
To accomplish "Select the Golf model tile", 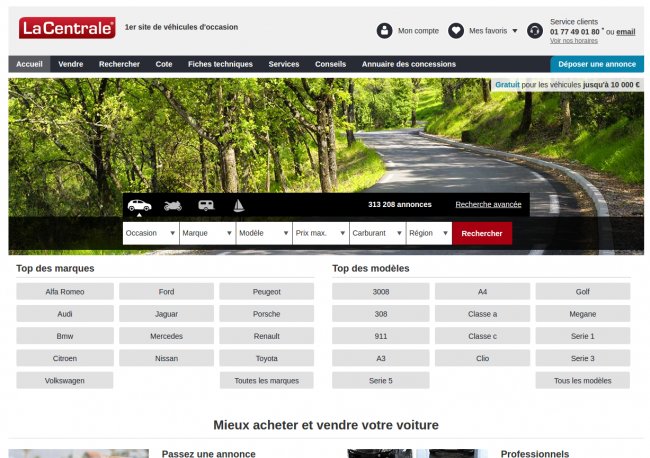I will tap(583, 292).
